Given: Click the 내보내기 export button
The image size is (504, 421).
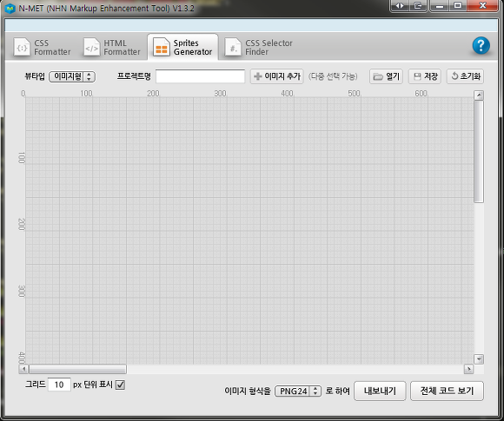Looking at the screenshot, I should point(380,391).
